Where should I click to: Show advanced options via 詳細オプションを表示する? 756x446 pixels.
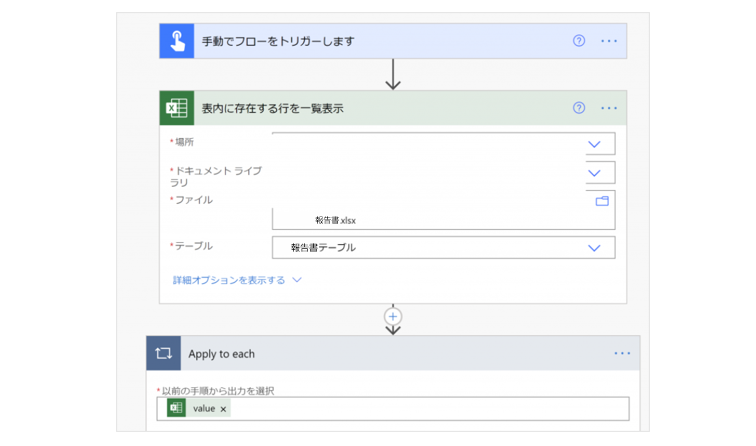click(x=237, y=280)
